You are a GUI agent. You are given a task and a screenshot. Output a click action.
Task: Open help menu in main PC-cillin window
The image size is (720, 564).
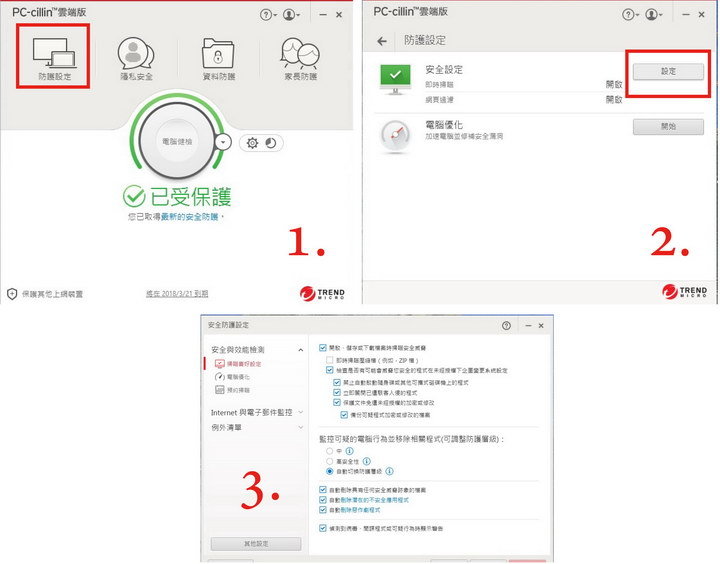268,15
